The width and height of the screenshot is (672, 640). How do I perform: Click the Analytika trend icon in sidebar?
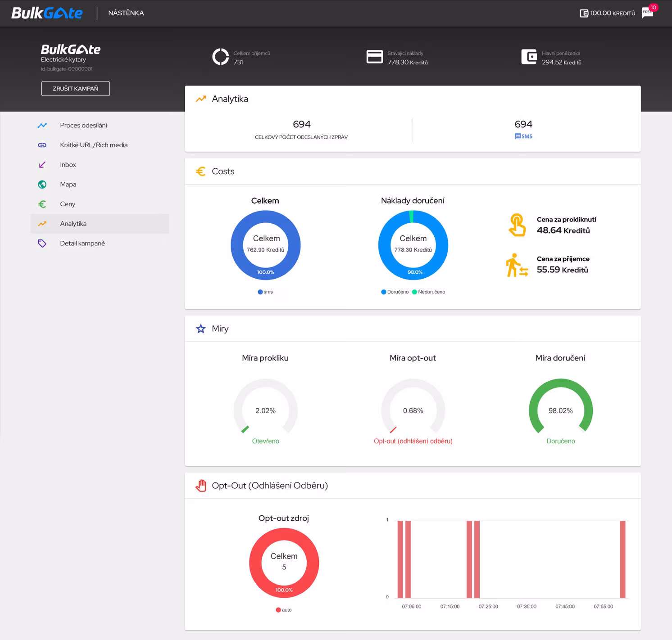pos(42,224)
